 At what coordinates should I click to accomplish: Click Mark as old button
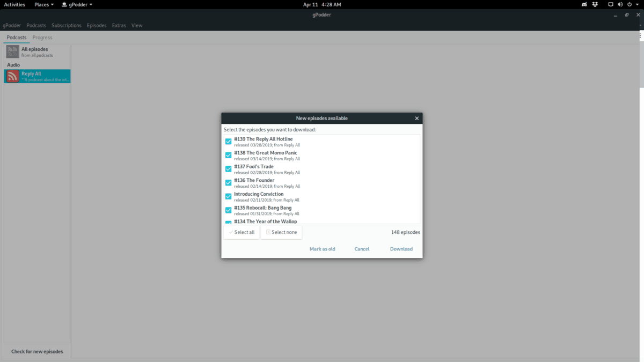coord(323,249)
